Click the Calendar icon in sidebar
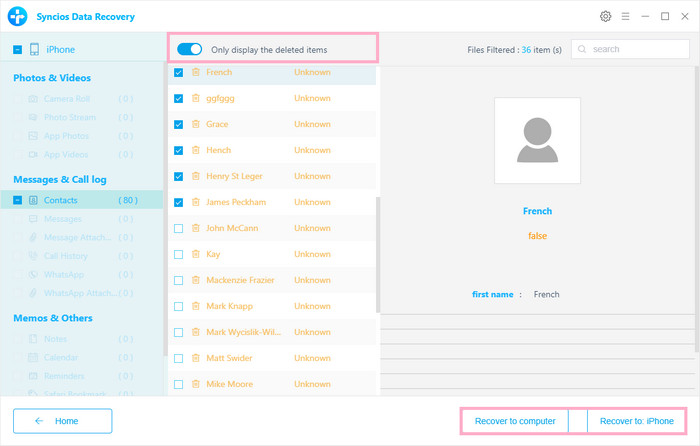This screenshot has width=700, height=446. (33, 357)
